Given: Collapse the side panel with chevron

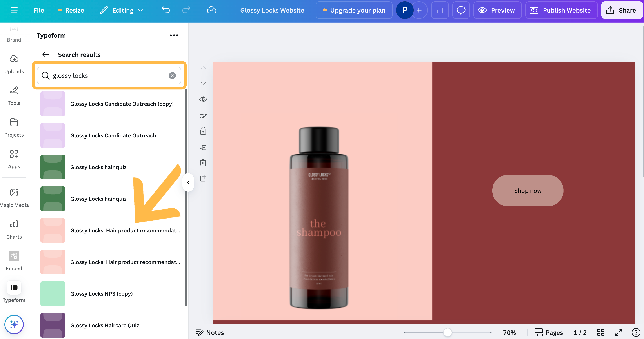Looking at the screenshot, I should (188, 182).
